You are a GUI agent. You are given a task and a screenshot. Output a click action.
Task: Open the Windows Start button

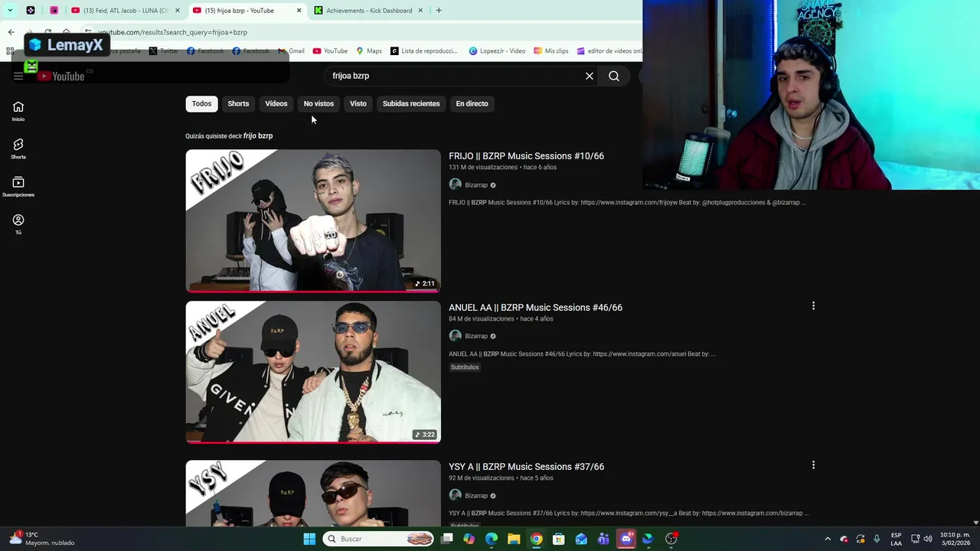click(309, 539)
